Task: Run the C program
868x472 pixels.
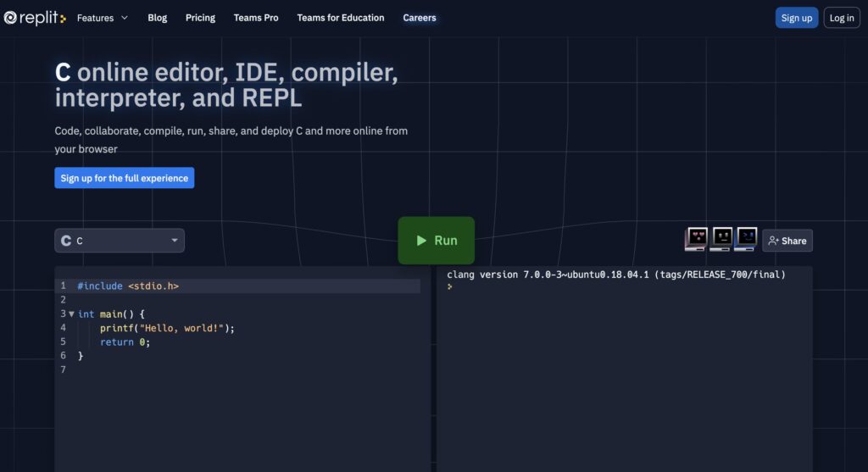Action: click(x=437, y=240)
